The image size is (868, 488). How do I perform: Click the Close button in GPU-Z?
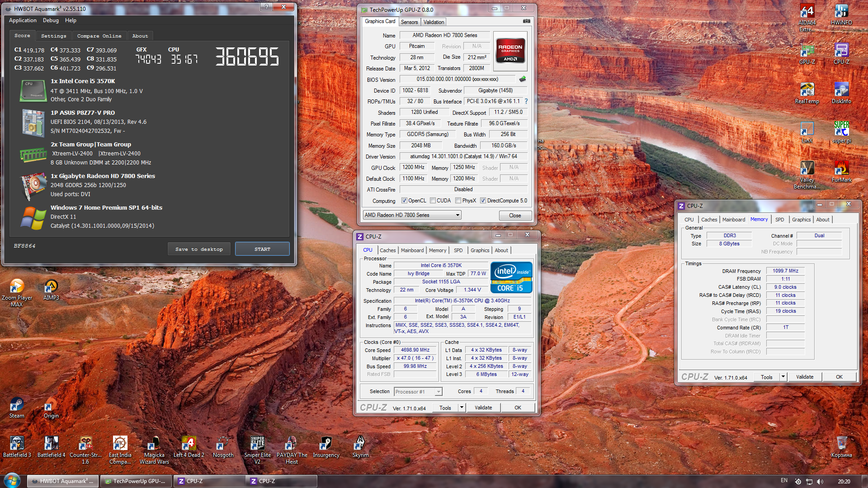[515, 216]
